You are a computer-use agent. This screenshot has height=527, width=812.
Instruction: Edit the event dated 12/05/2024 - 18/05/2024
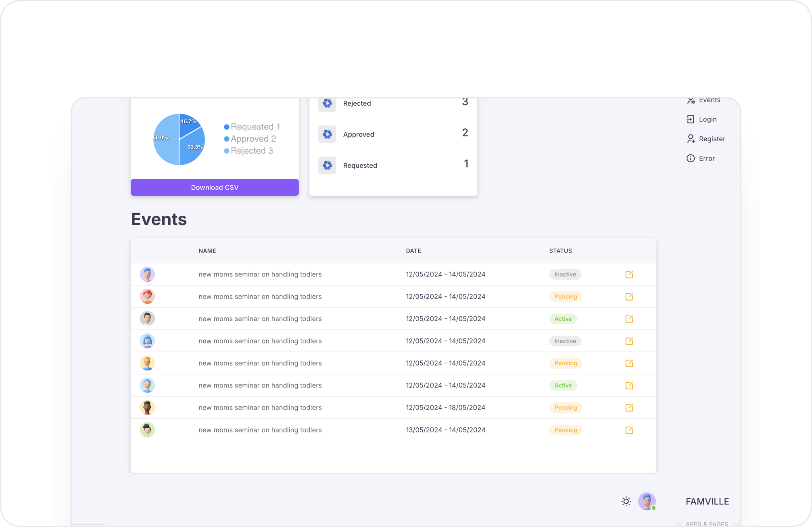pyautogui.click(x=629, y=408)
